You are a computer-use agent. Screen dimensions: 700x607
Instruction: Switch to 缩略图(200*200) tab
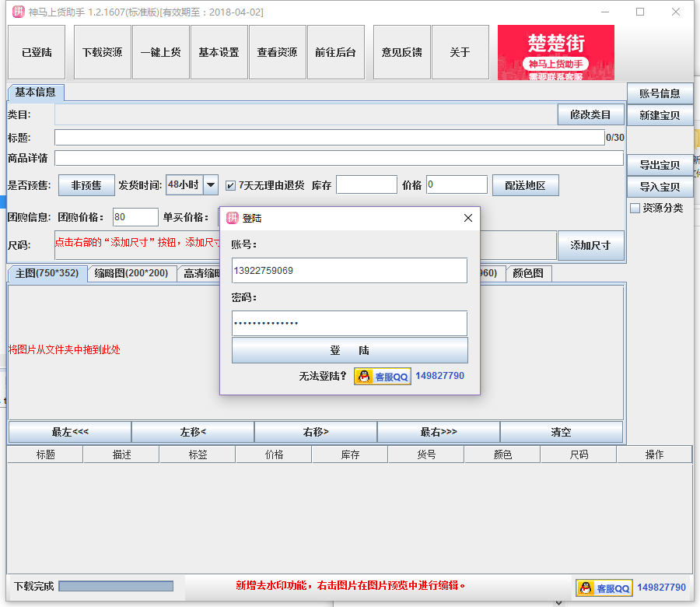pos(131,273)
